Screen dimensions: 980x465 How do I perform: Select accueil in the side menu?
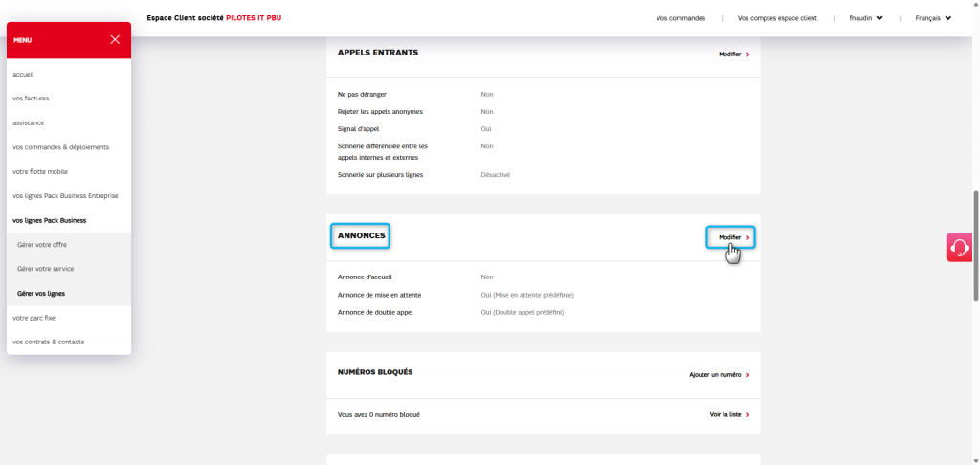(x=24, y=74)
